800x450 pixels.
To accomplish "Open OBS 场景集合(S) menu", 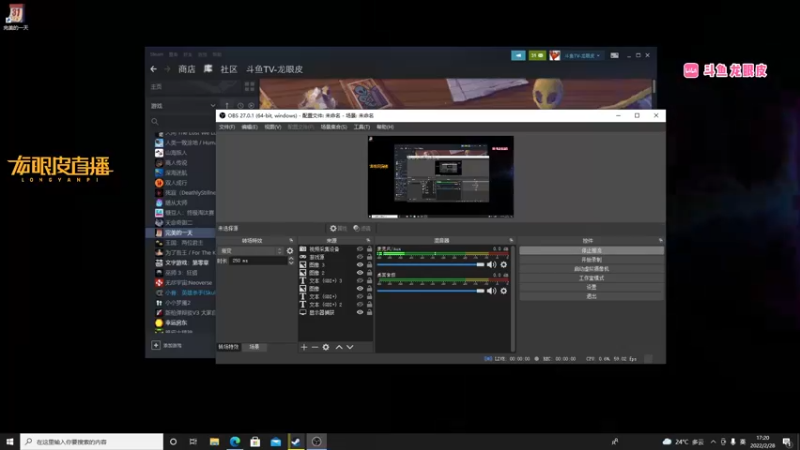I will [334, 127].
